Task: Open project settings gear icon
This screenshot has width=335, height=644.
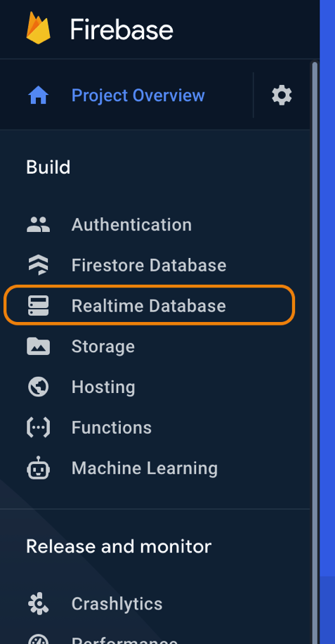Action: [x=282, y=96]
